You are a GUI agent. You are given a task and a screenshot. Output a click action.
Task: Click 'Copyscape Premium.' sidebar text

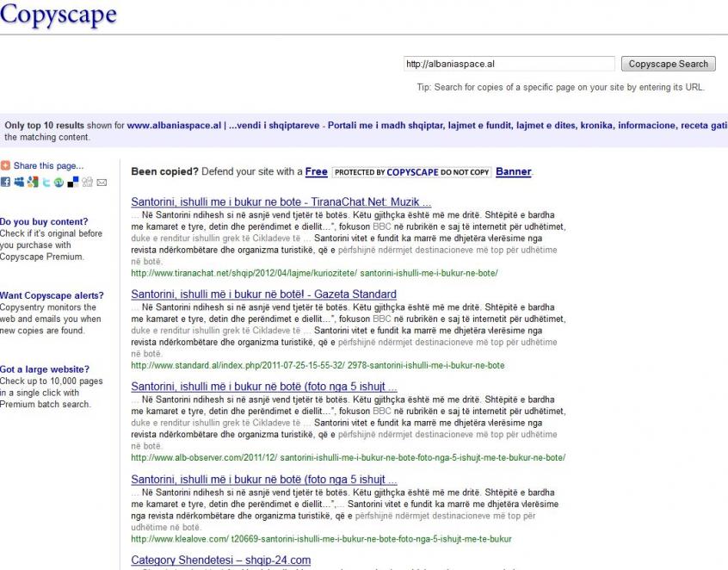click(42, 257)
